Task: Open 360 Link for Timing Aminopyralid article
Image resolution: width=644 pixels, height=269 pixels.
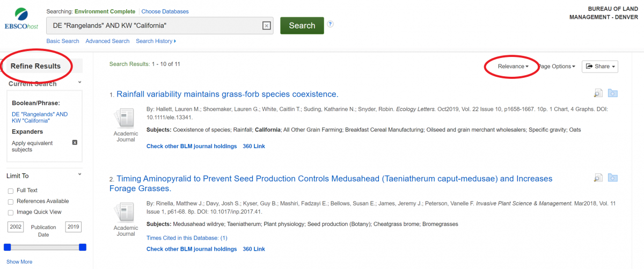Action: [x=254, y=249]
